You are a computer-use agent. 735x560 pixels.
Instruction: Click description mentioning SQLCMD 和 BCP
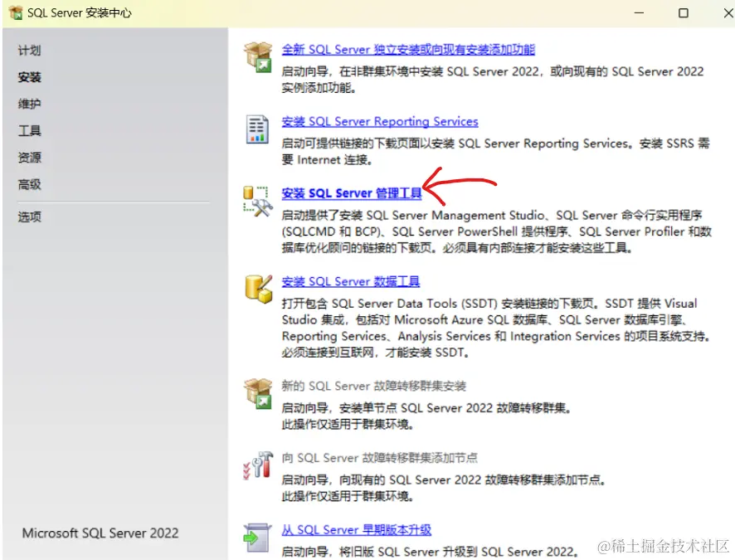click(496, 231)
